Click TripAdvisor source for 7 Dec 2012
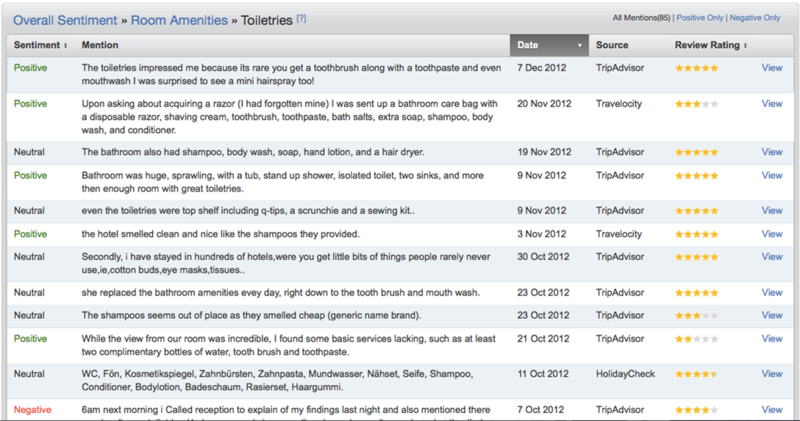The width and height of the screenshot is (800, 421). pyautogui.click(x=620, y=68)
